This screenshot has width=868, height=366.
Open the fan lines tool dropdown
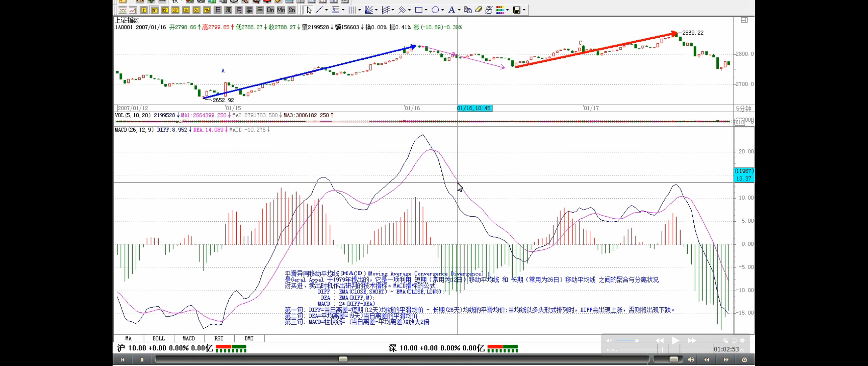[x=376, y=10]
